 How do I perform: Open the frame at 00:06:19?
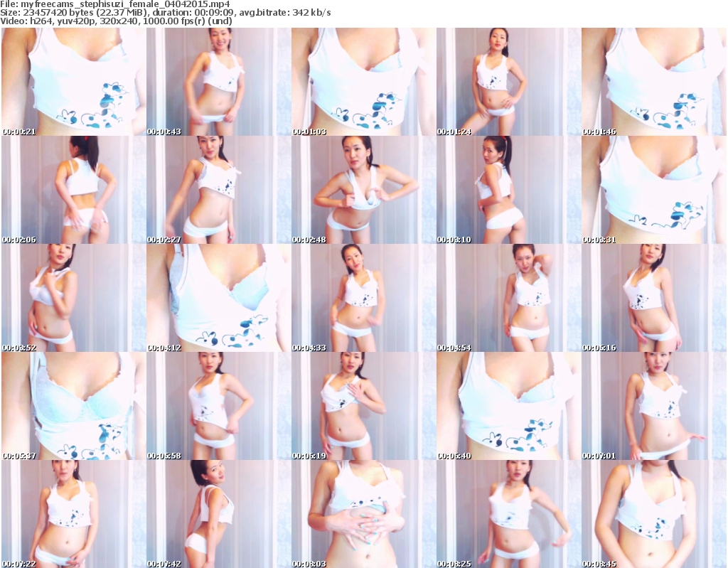point(363,406)
